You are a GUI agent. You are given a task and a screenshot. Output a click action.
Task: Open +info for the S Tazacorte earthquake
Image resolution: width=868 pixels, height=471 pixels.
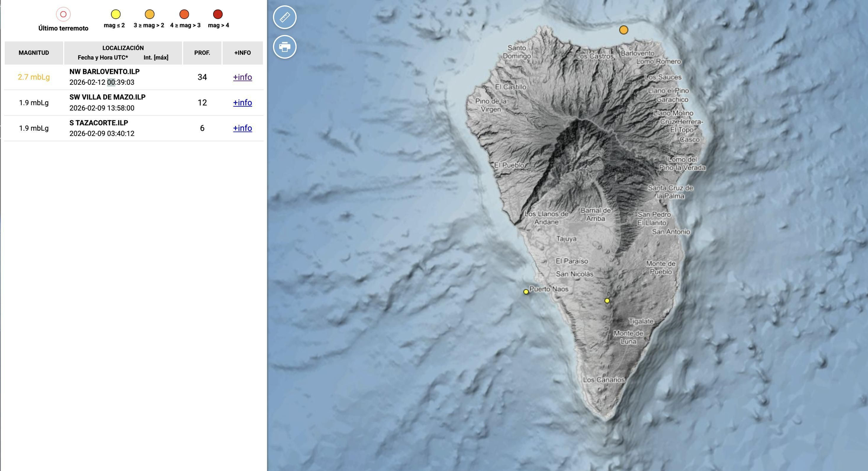click(x=242, y=128)
